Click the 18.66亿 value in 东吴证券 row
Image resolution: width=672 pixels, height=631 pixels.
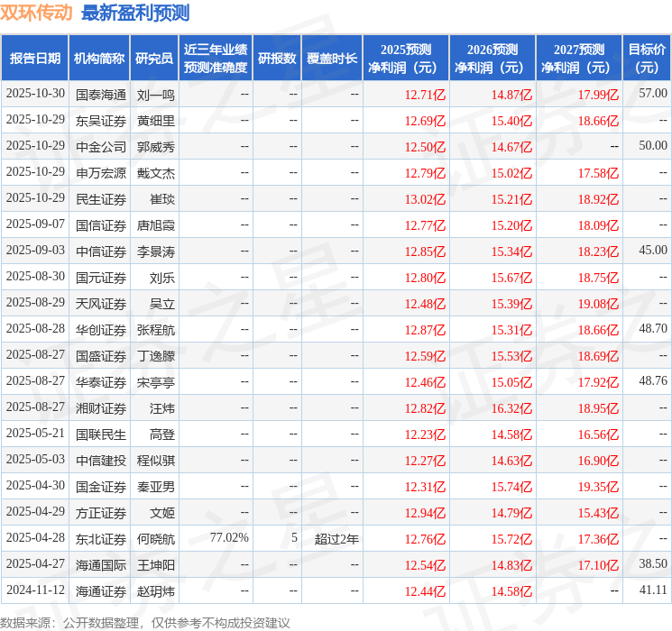(x=598, y=121)
